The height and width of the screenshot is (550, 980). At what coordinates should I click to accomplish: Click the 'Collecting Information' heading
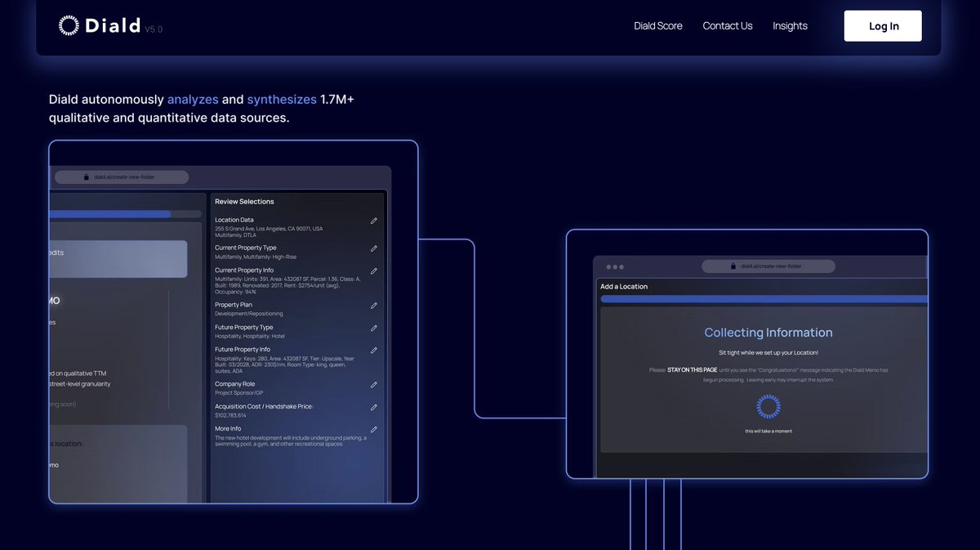tap(768, 333)
